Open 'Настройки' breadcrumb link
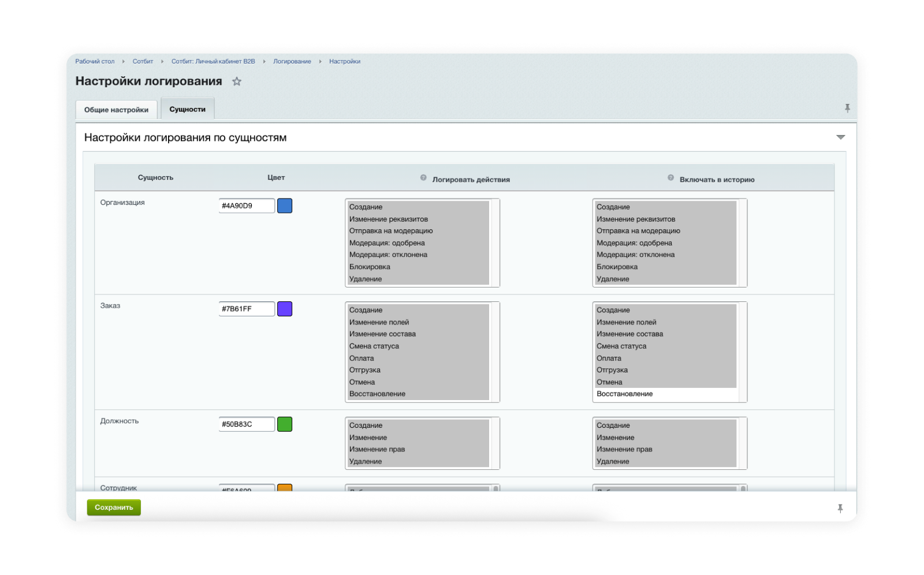924x575 pixels. (345, 61)
